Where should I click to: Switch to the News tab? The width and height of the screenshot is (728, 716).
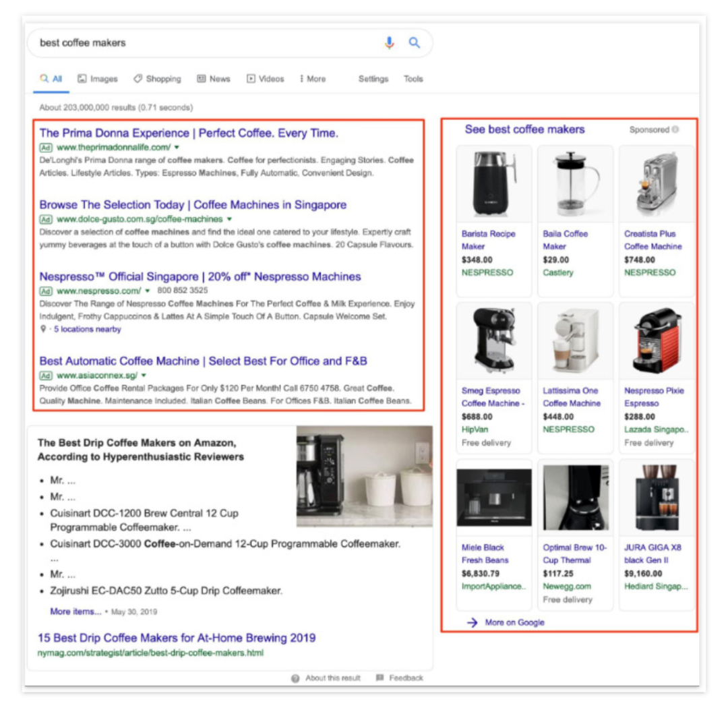pos(214,79)
